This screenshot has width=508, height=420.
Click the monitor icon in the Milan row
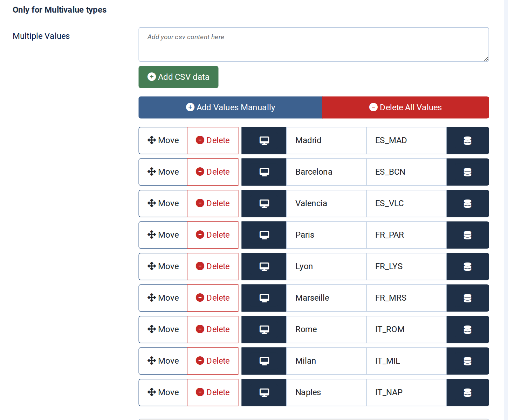[x=264, y=361]
